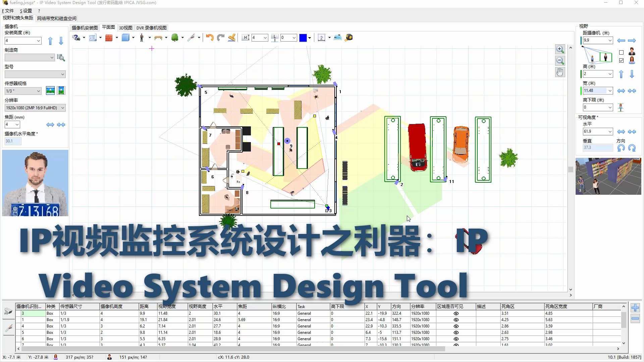The image size is (644, 362).
Task: Activate the pan hand tool
Action: coord(560,72)
